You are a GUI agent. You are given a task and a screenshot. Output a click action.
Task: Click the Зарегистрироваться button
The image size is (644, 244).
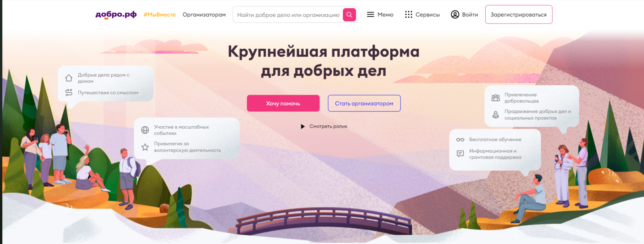pos(519,15)
